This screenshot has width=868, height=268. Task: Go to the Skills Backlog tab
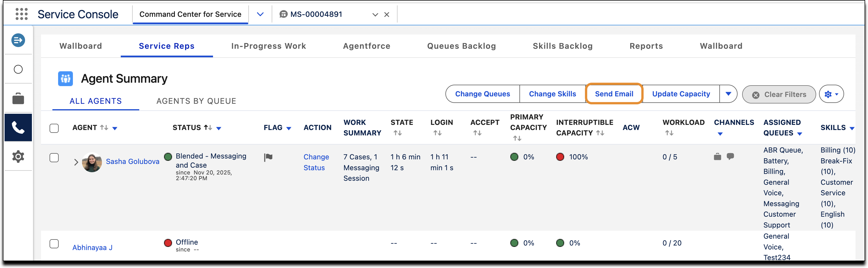pyautogui.click(x=563, y=46)
